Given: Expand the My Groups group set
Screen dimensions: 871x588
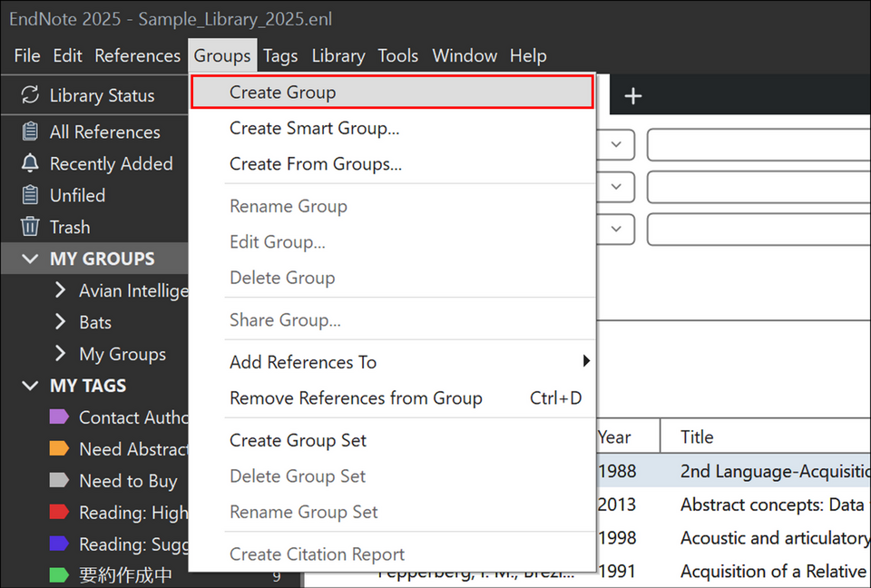Looking at the screenshot, I should pyautogui.click(x=60, y=354).
